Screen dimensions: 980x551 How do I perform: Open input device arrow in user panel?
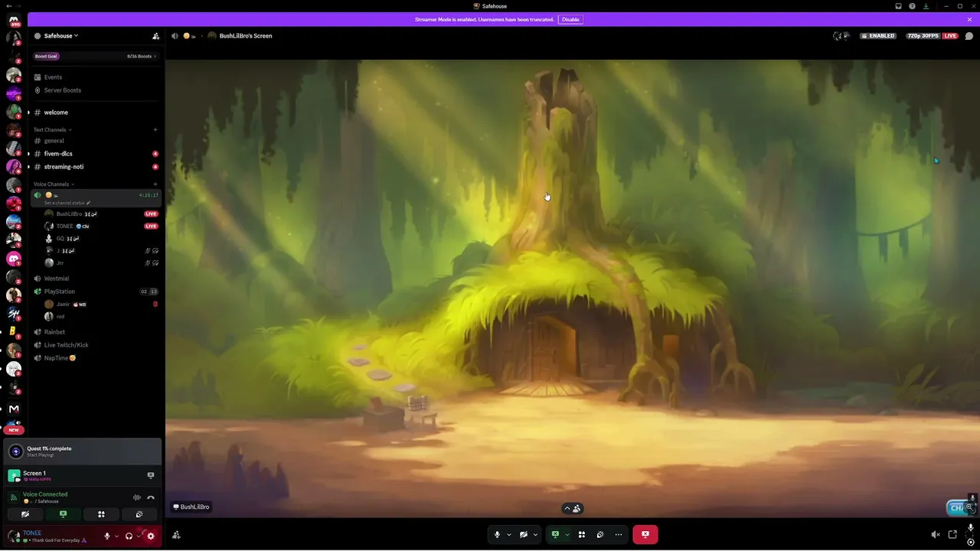tap(116, 536)
